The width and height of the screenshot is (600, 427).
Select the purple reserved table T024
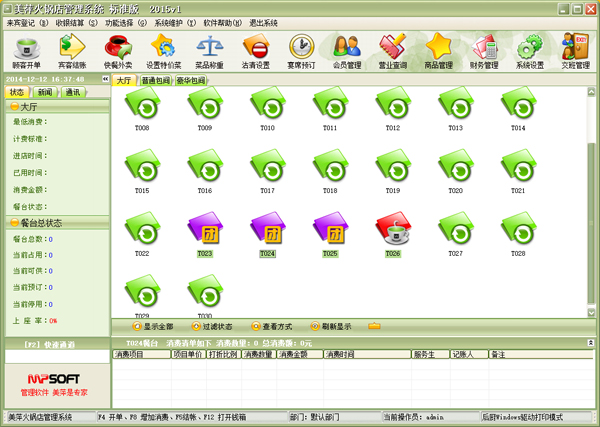click(267, 233)
